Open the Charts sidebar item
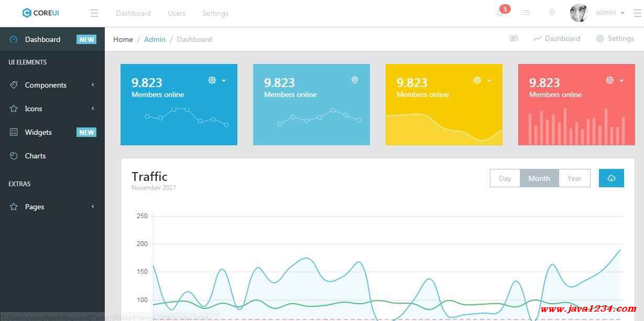 tap(35, 156)
